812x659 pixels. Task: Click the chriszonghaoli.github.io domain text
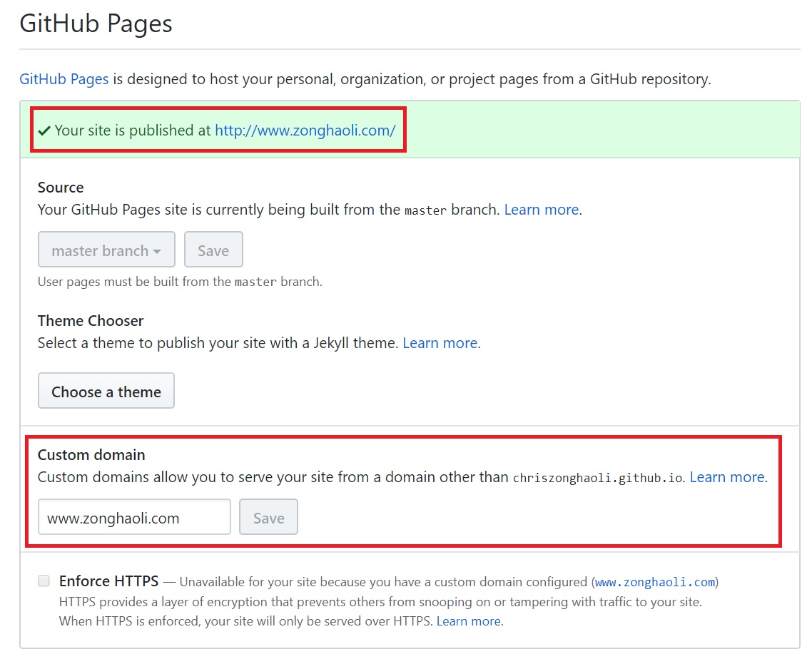point(598,478)
